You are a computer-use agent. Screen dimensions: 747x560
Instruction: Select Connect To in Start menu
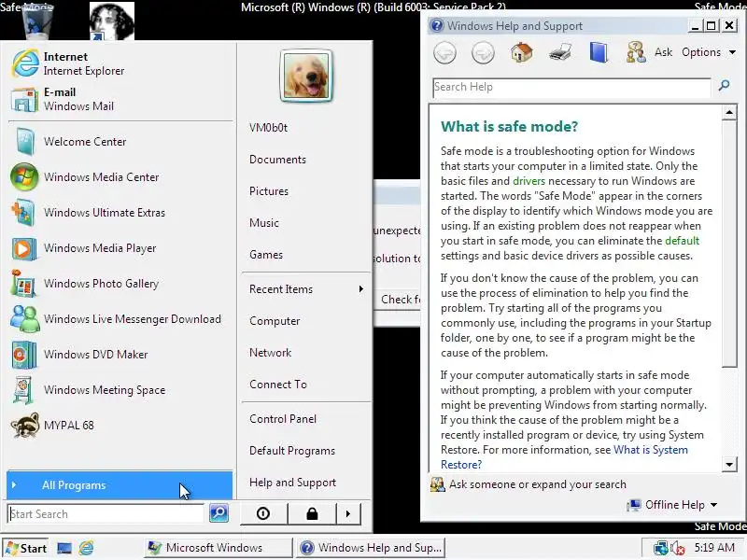[x=277, y=385]
